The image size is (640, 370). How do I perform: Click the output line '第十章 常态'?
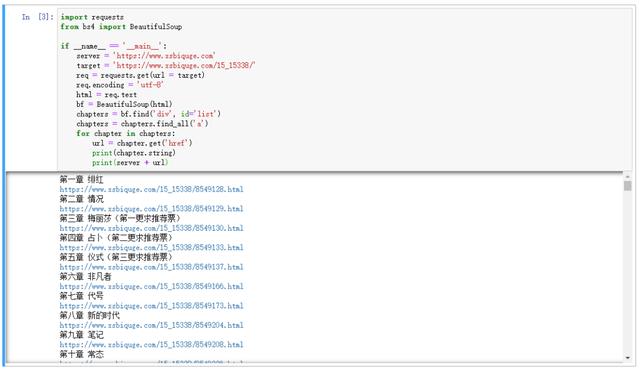(82, 354)
